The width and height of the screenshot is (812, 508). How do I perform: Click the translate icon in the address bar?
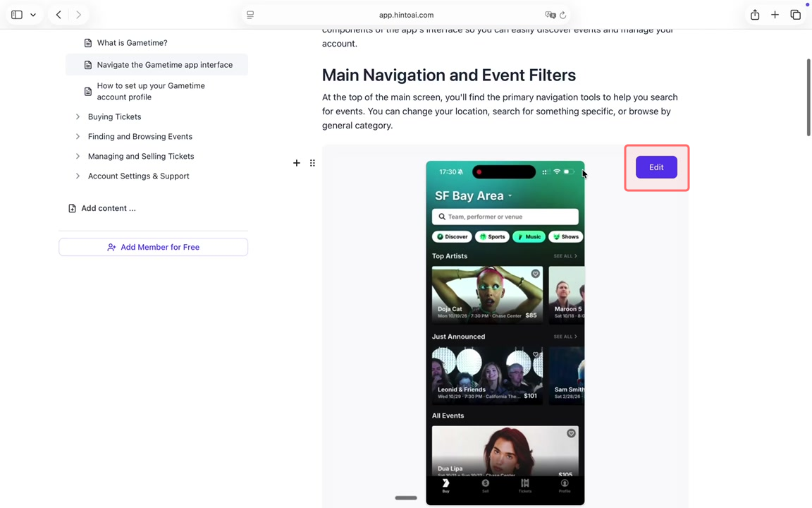(x=550, y=15)
